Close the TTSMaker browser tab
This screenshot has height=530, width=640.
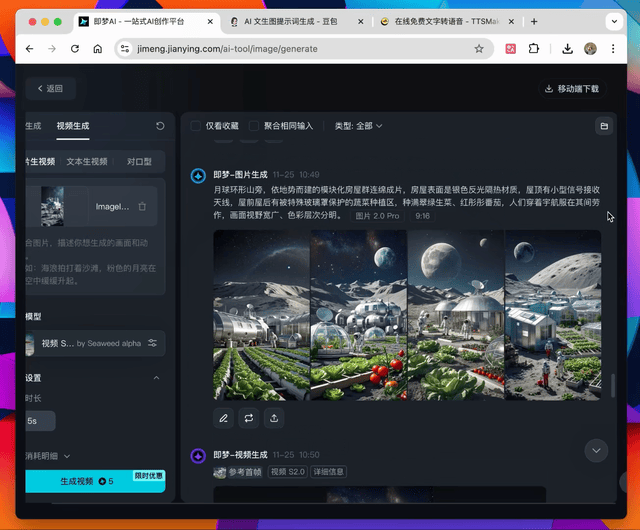point(511,22)
